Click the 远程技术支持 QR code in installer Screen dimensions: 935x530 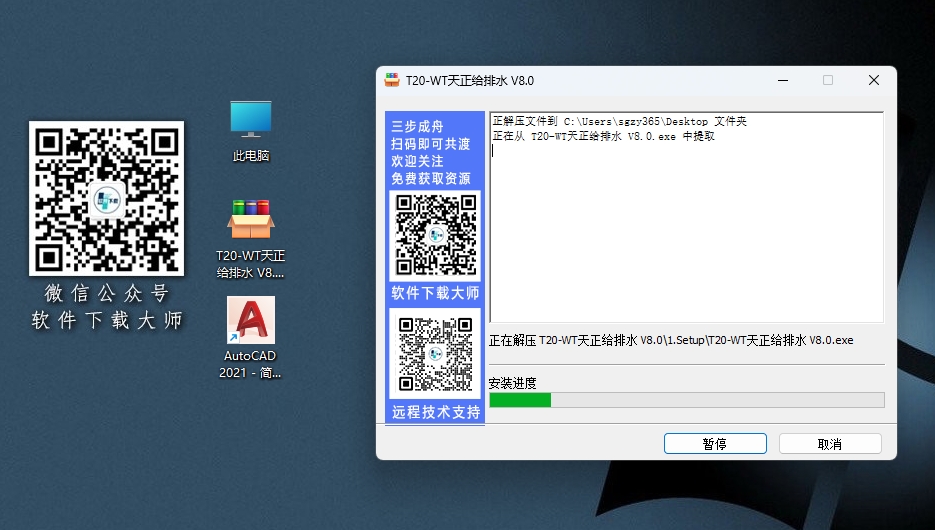click(435, 354)
